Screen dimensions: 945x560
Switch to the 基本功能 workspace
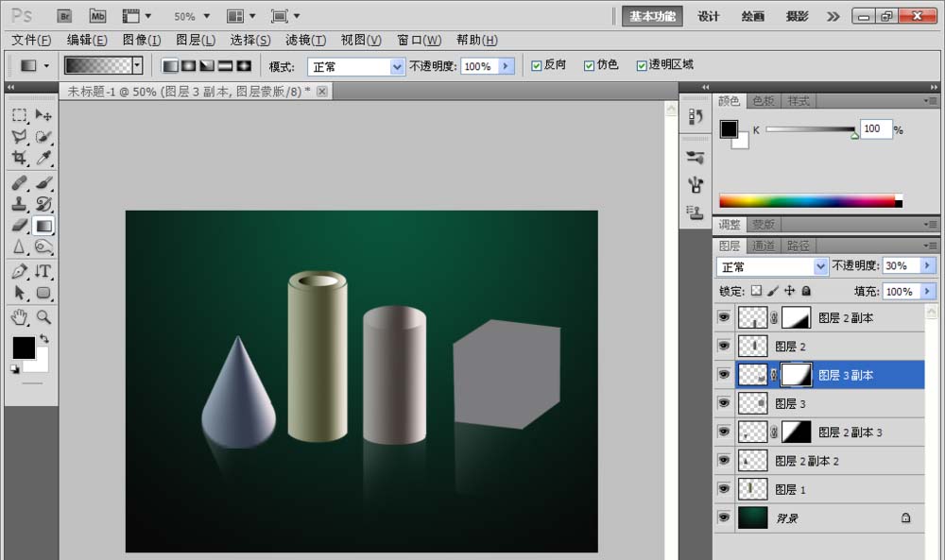point(652,16)
